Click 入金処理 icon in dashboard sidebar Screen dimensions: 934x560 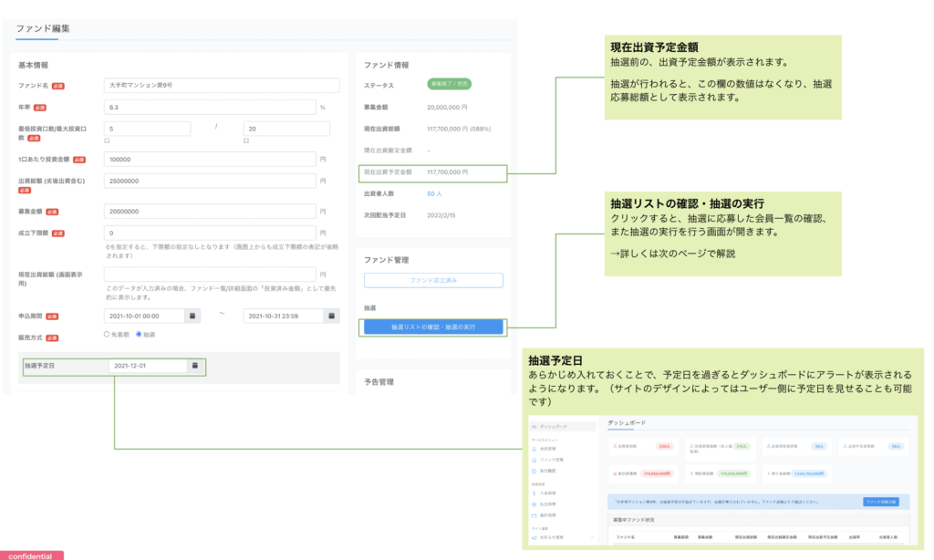click(534, 493)
